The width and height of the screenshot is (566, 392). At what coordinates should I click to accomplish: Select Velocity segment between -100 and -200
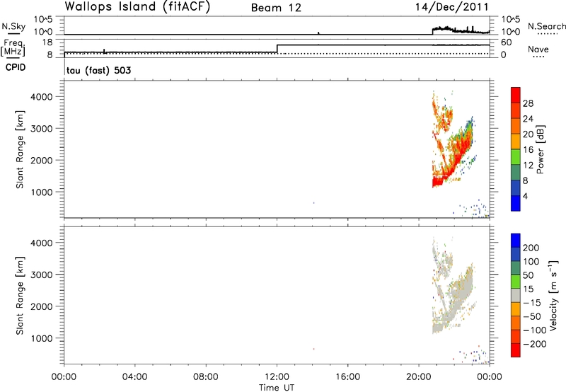516,336
